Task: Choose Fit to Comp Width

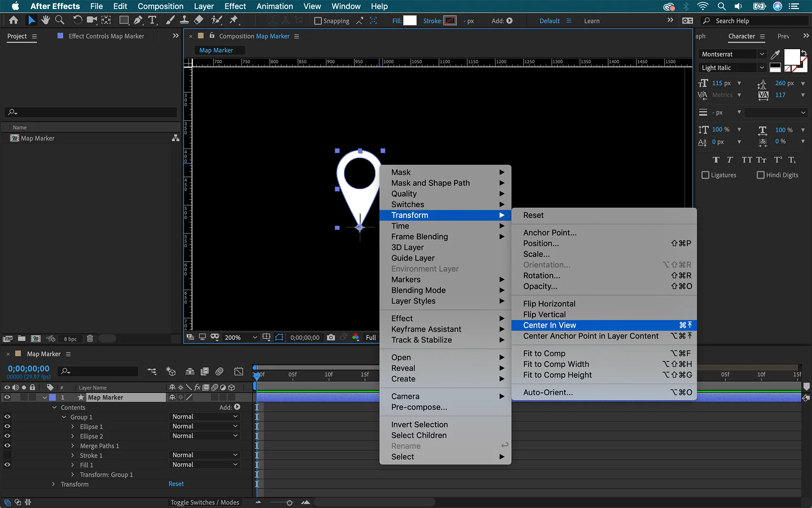Action: click(x=604, y=364)
